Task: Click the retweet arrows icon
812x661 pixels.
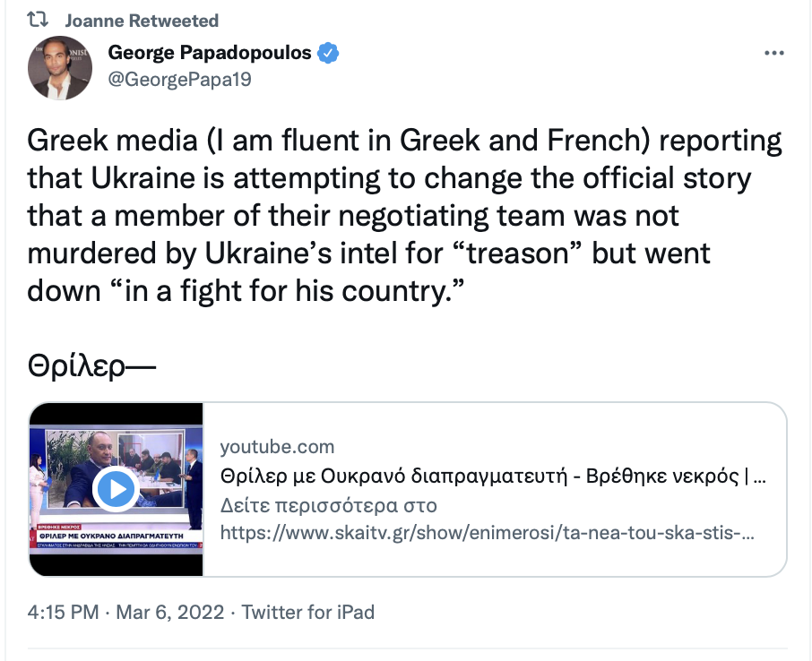Action: coord(38,21)
